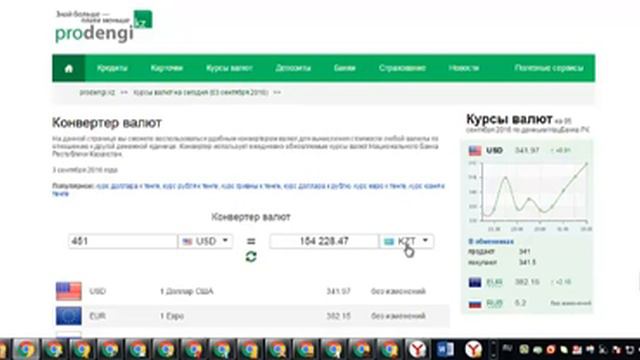Click the EU flag next to EUR in sidebar
Viewport: 640px width, 360px height.
click(475, 282)
